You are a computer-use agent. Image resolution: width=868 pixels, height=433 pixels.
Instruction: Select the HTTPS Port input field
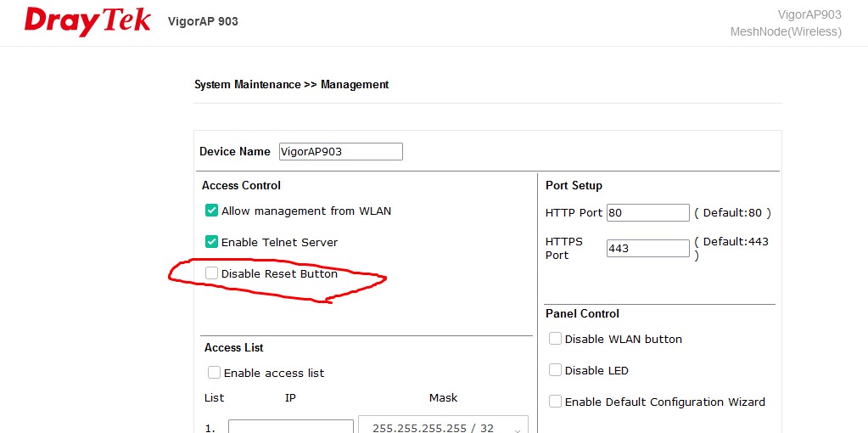coord(647,249)
